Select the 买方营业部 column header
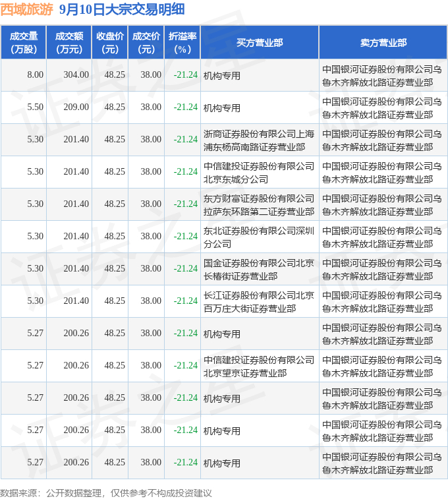Viewport: 448px width, 499px height. pos(260,43)
